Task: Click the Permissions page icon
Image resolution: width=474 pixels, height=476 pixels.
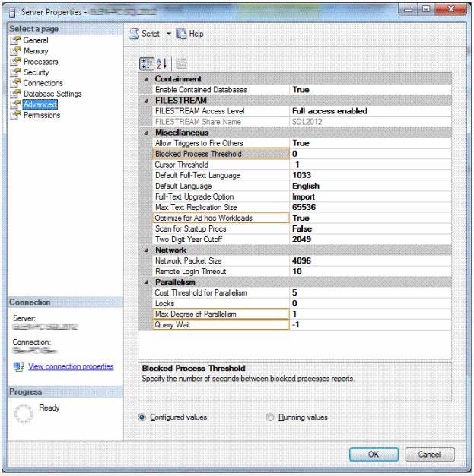Action: click(x=15, y=115)
